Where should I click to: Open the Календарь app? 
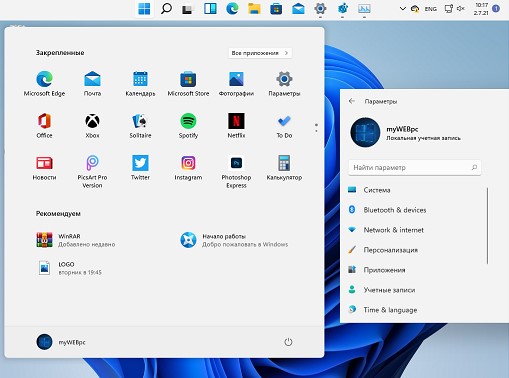pos(140,83)
